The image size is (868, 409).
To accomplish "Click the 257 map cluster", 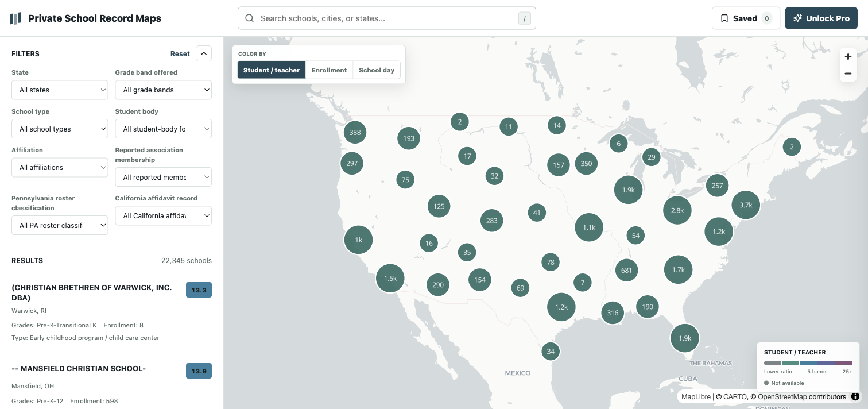I will click(x=717, y=185).
